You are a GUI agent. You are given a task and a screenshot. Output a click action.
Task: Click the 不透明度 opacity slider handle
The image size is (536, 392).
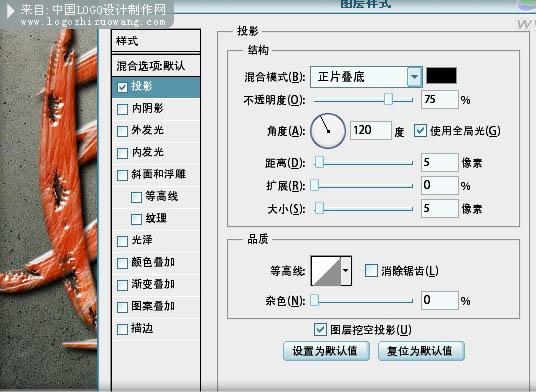[388, 99]
